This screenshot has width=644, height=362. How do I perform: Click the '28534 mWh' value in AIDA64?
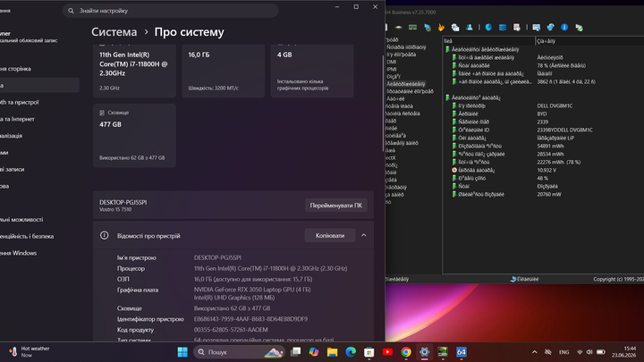(x=550, y=154)
